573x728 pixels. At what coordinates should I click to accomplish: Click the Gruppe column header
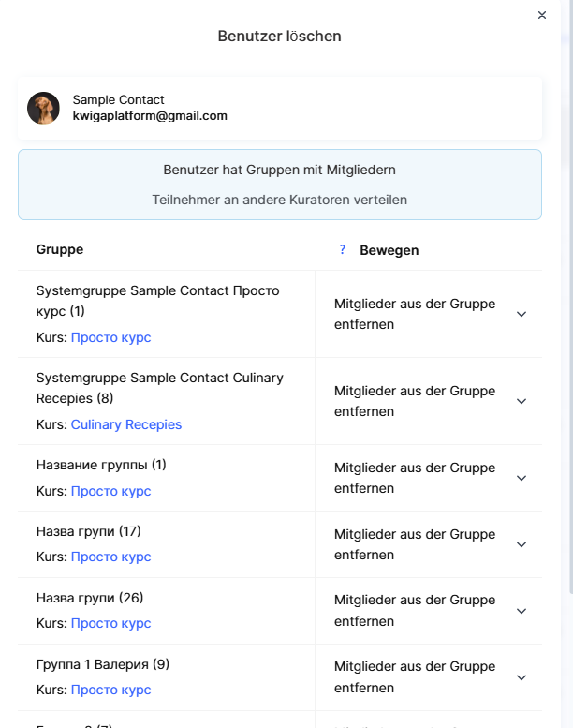60,249
